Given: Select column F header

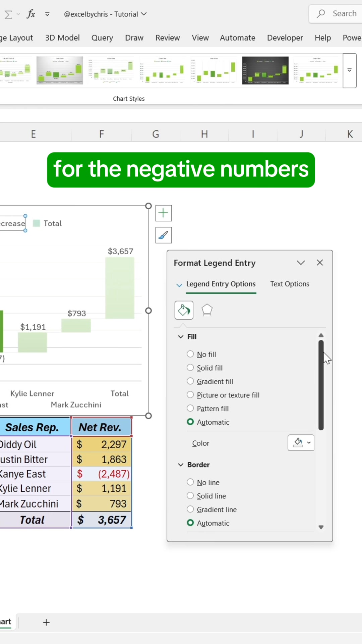Looking at the screenshot, I should tap(101, 134).
